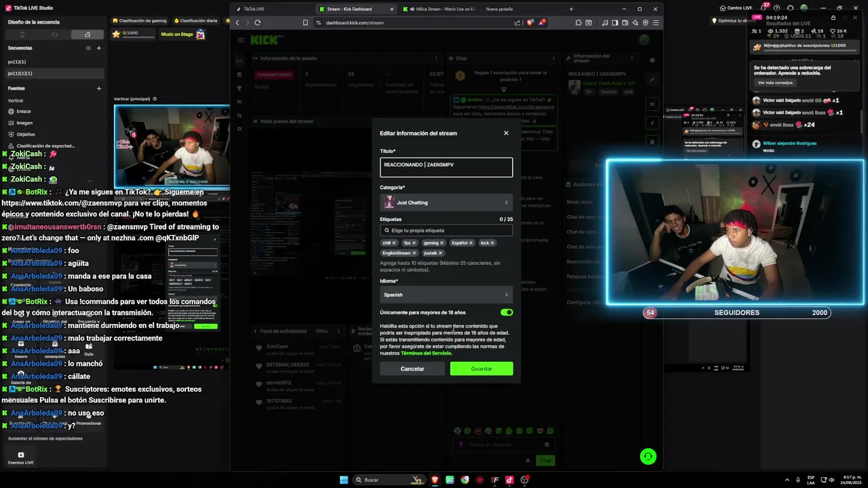868x488 pixels.
Task: Open the Windows Start menu
Action: coord(344,480)
